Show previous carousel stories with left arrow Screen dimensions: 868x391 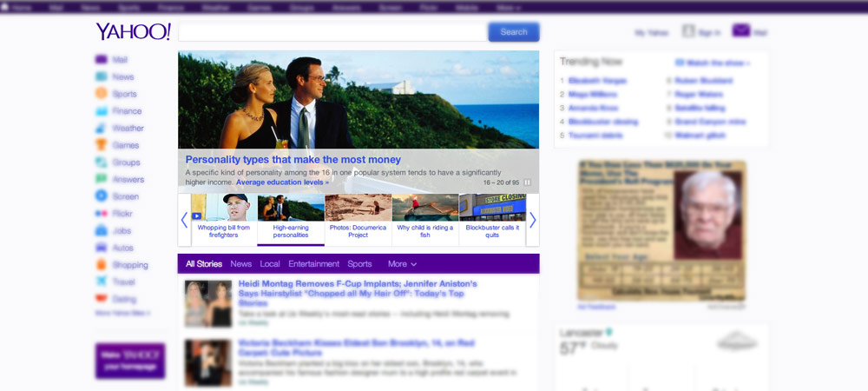pos(184,220)
